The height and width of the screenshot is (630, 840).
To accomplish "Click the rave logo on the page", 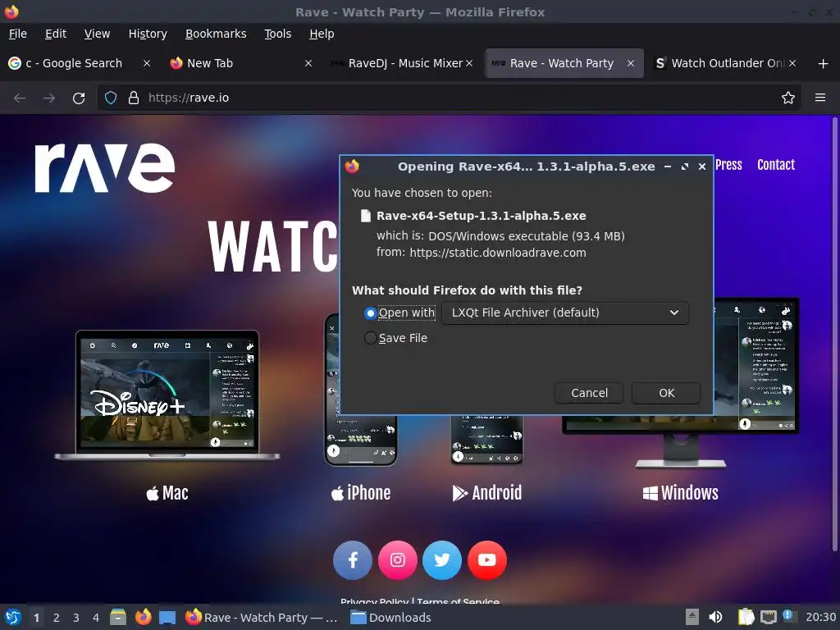I will [x=105, y=167].
